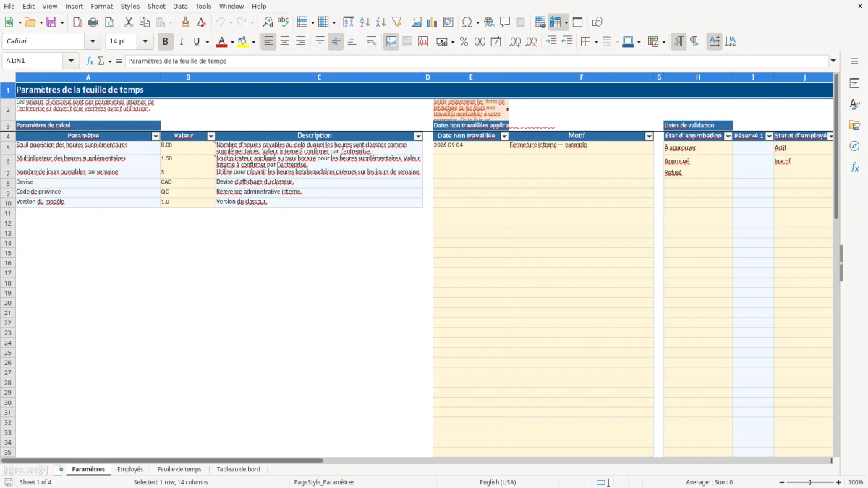Increase indent

click(551, 42)
